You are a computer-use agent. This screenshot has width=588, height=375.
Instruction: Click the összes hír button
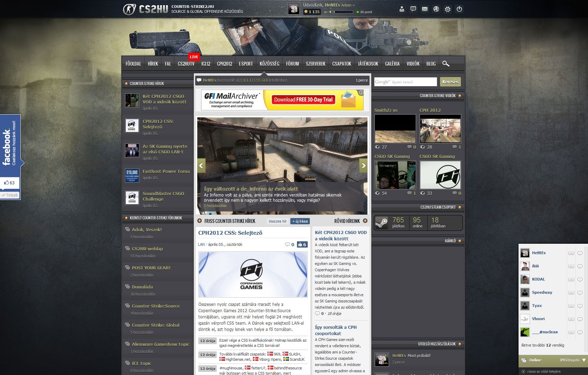coord(278,221)
